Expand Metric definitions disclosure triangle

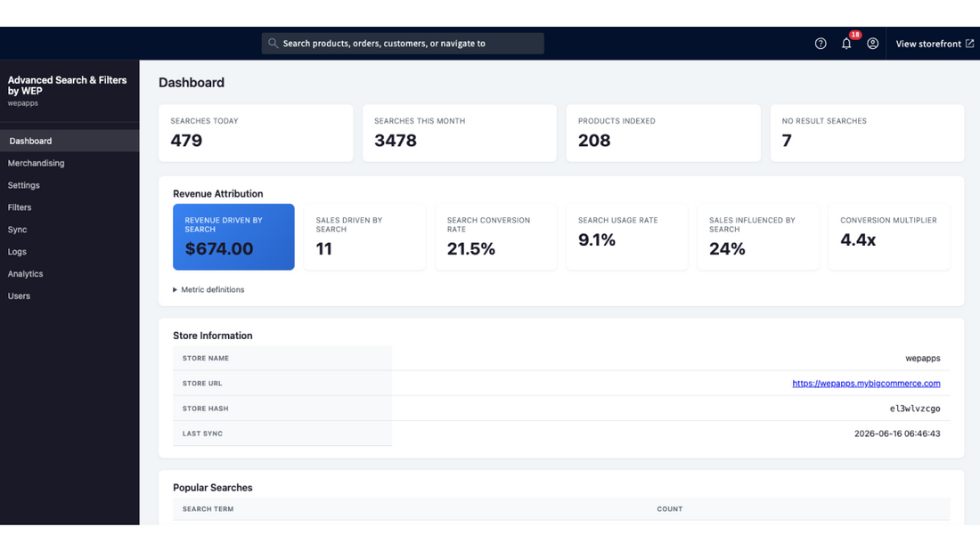click(x=175, y=290)
